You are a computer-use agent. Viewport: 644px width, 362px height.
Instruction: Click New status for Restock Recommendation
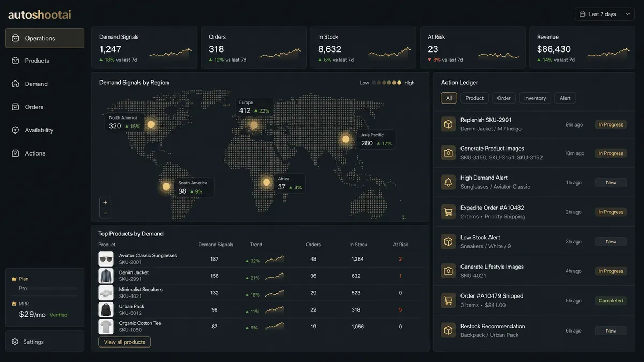click(611, 331)
